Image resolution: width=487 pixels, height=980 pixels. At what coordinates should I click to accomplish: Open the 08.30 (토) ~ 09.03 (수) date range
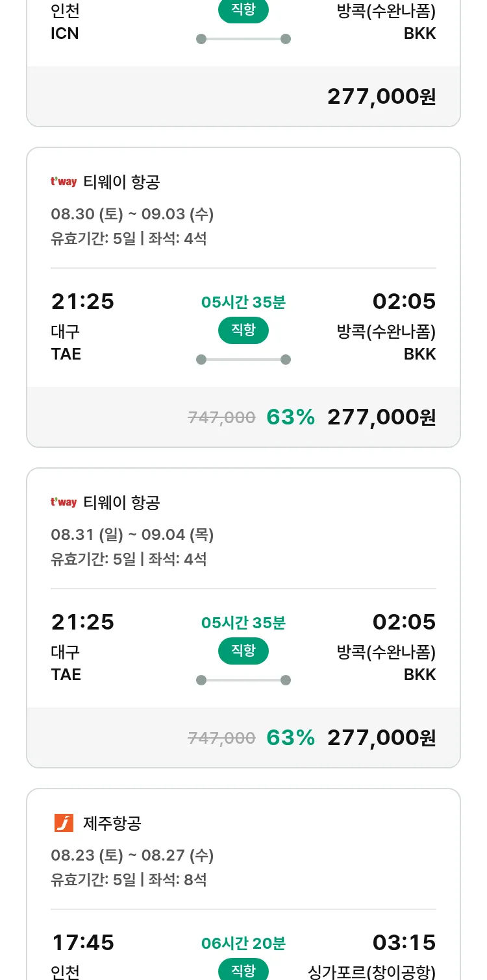pos(132,214)
